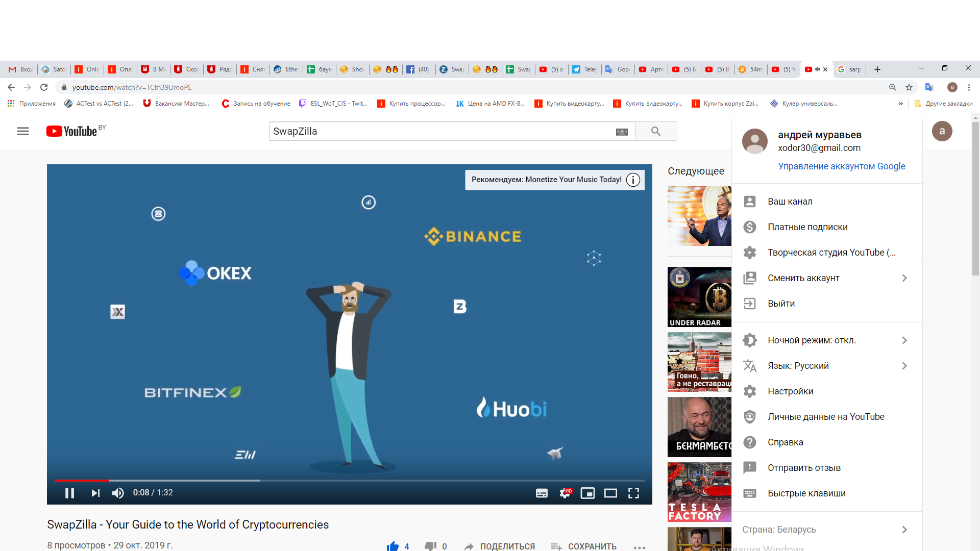Click the address bar URL
This screenshot has width=980, height=551.
[x=132, y=87]
